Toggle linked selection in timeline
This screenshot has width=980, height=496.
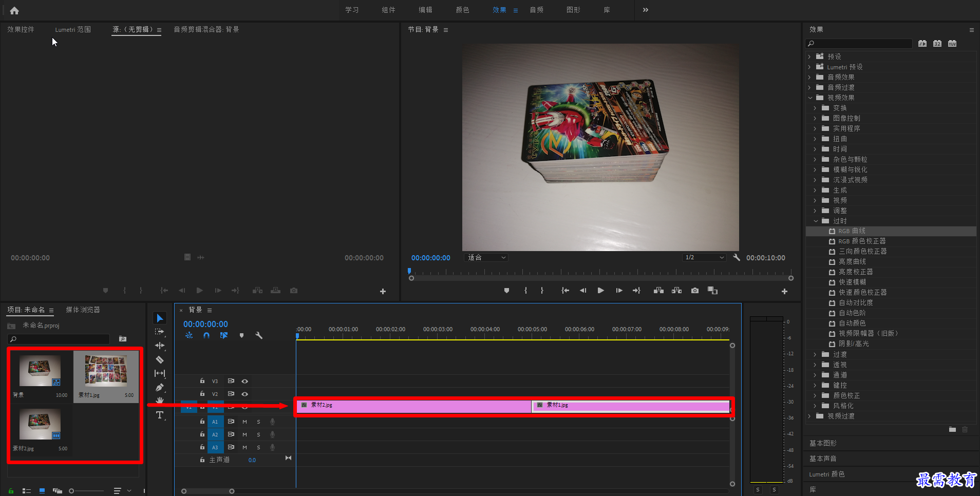click(x=224, y=335)
